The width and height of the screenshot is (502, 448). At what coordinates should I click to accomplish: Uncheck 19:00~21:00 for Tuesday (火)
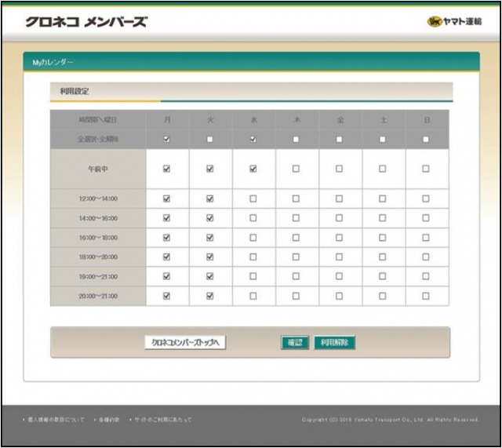(209, 276)
